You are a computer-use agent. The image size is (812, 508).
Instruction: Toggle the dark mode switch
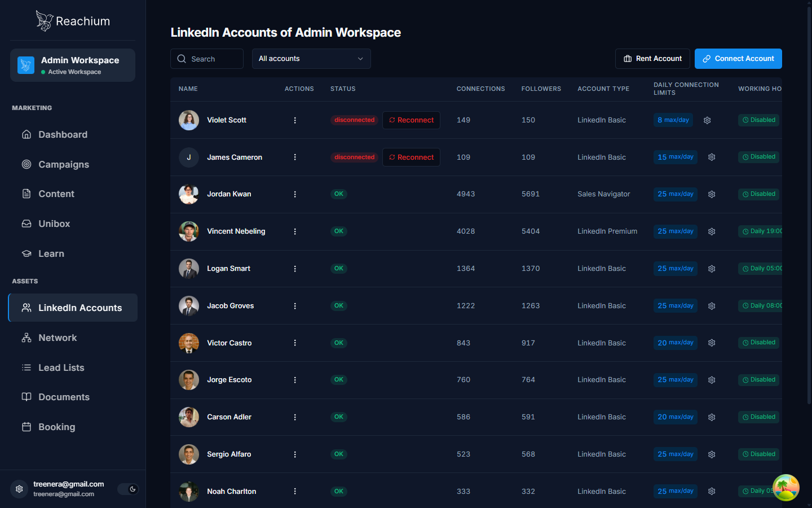(128, 489)
